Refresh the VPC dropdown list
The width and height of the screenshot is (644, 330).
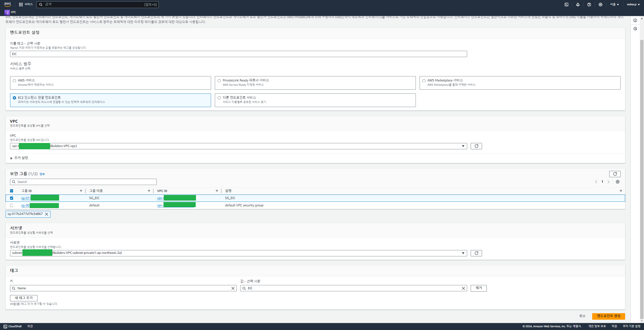pyautogui.click(x=476, y=146)
